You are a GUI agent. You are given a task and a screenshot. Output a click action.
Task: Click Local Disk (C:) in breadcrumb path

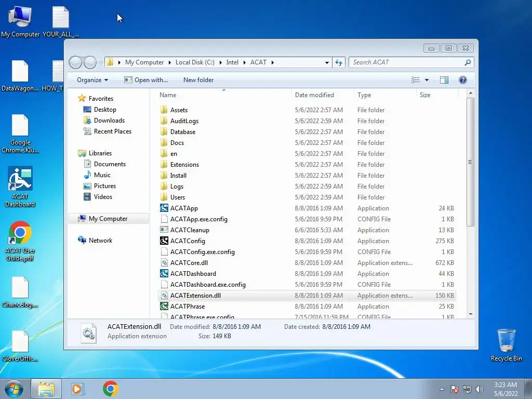tap(195, 62)
